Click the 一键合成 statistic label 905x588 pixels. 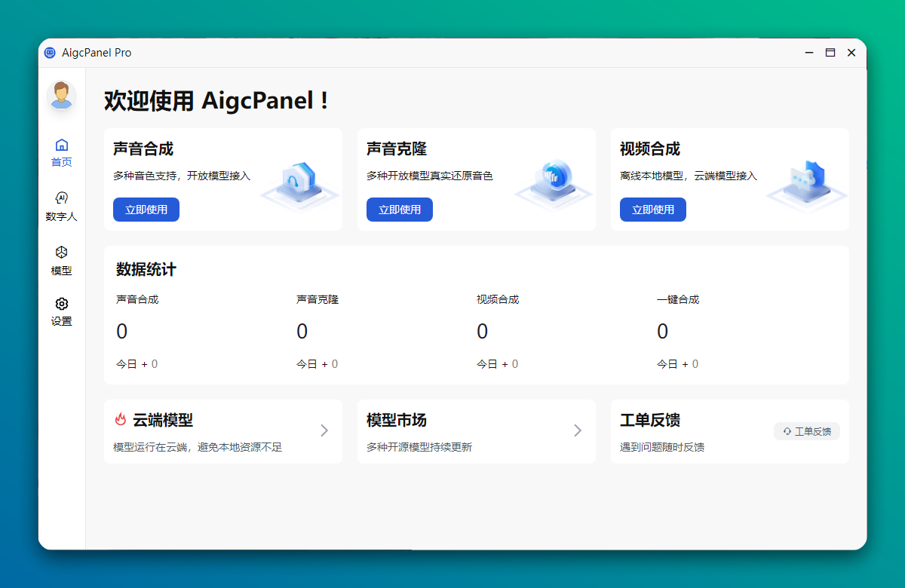678,299
